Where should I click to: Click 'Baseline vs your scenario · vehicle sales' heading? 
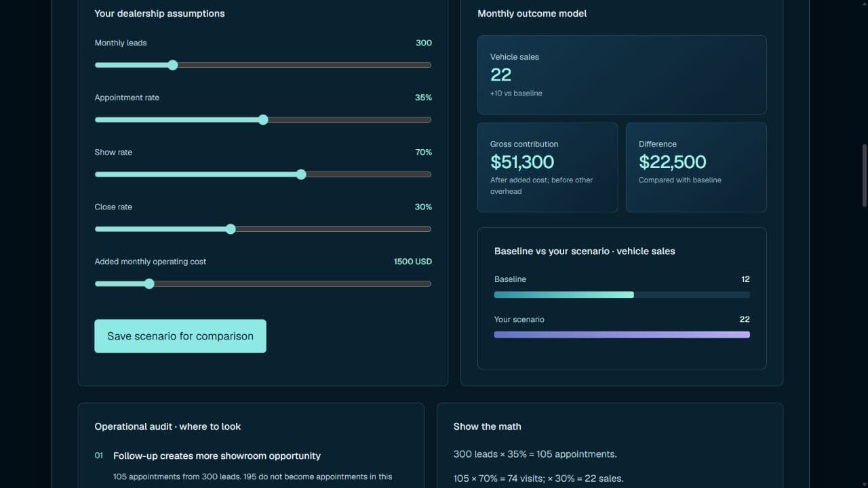pos(585,251)
